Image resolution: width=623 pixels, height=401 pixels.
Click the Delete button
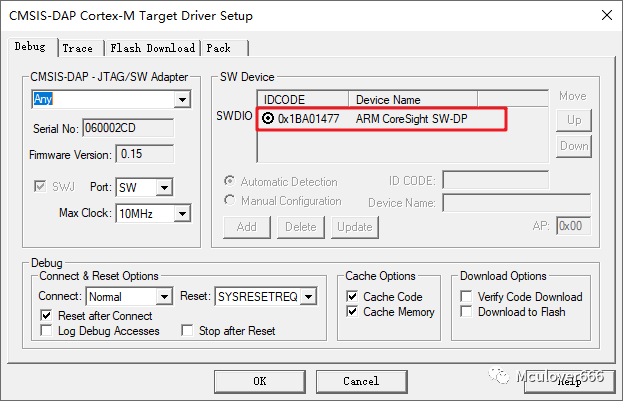(301, 227)
